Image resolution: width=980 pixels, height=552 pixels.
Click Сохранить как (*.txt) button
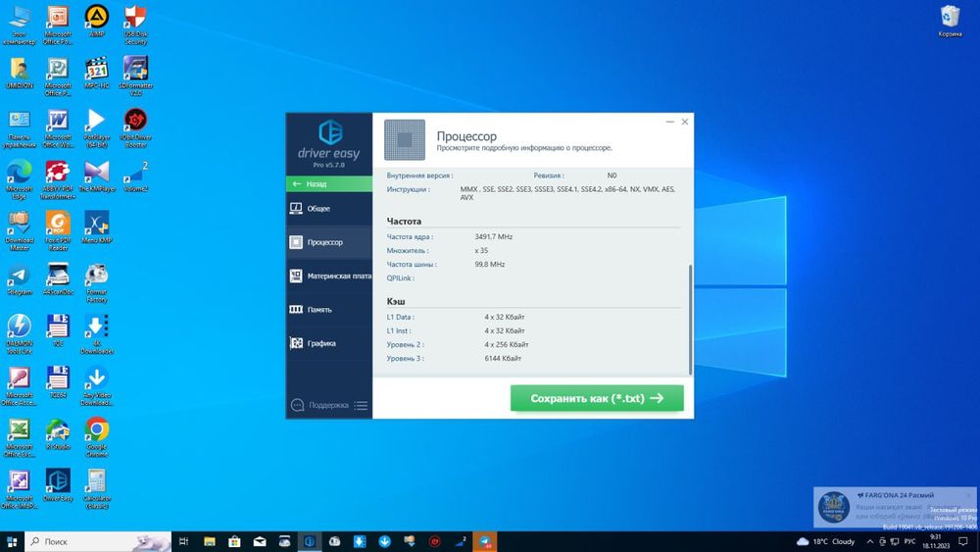597,398
